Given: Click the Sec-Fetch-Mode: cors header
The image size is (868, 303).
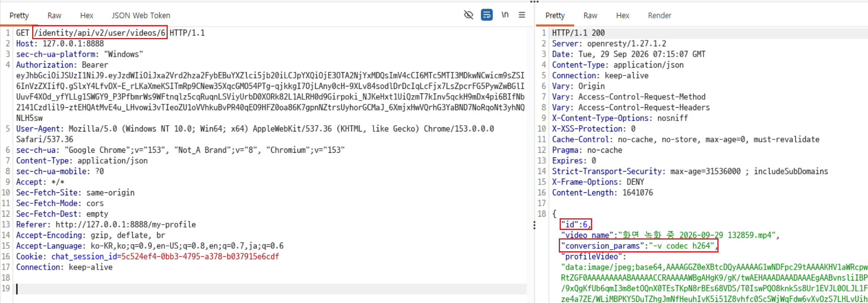Looking at the screenshot, I should click(60, 203).
